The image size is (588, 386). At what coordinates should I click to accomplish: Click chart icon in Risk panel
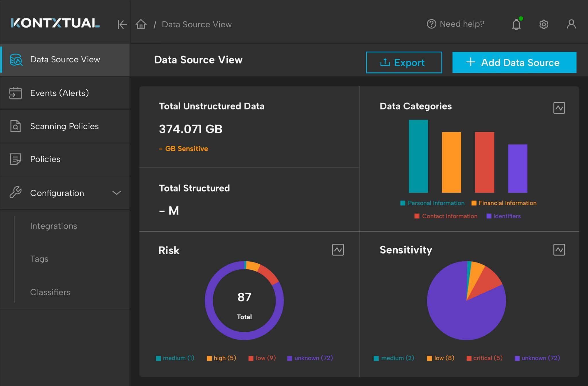338,250
